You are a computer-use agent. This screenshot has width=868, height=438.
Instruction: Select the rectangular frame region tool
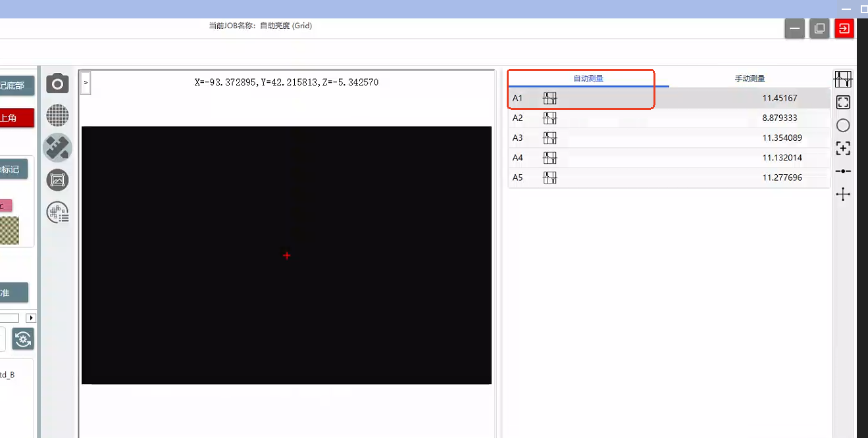(843, 103)
